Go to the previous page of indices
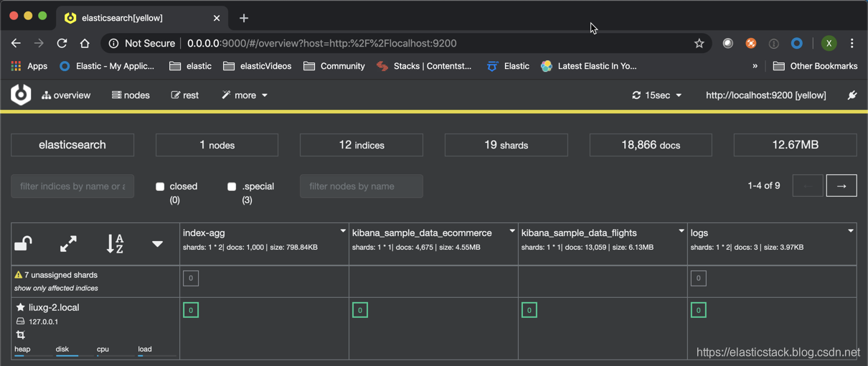This screenshot has height=366, width=868. click(x=808, y=186)
